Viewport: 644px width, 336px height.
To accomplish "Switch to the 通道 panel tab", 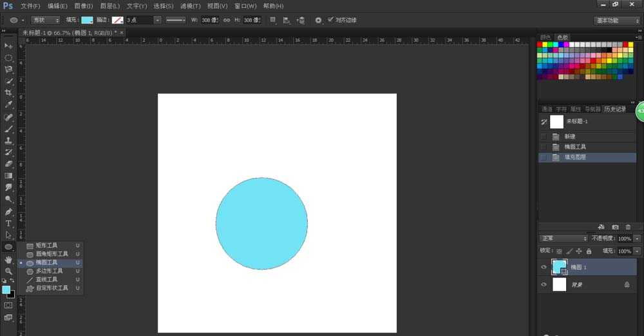I will (x=547, y=109).
